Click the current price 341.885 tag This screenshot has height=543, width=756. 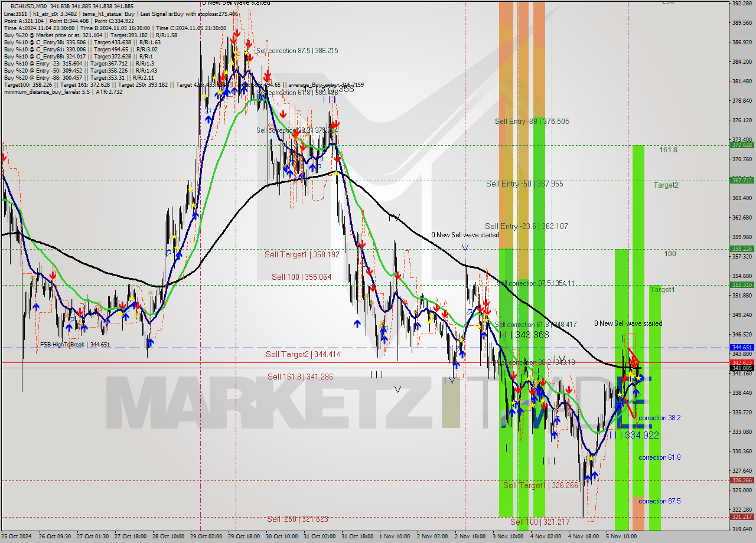coord(742,368)
